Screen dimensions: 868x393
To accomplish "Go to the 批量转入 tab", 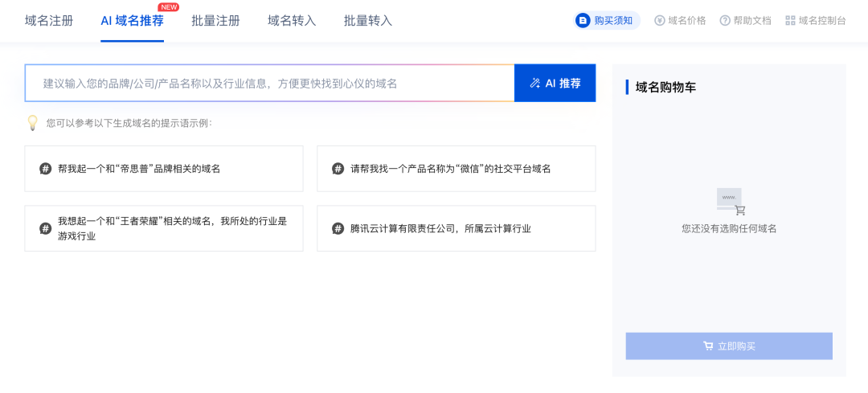I will (x=367, y=21).
